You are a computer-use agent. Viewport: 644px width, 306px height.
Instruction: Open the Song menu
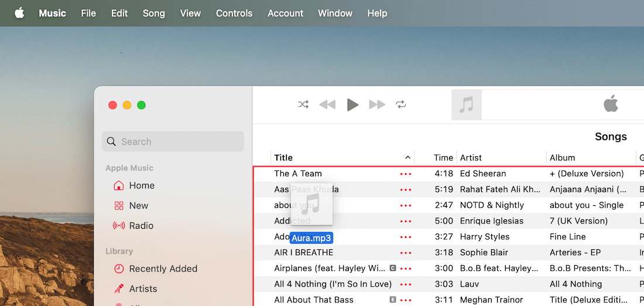click(154, 13)
